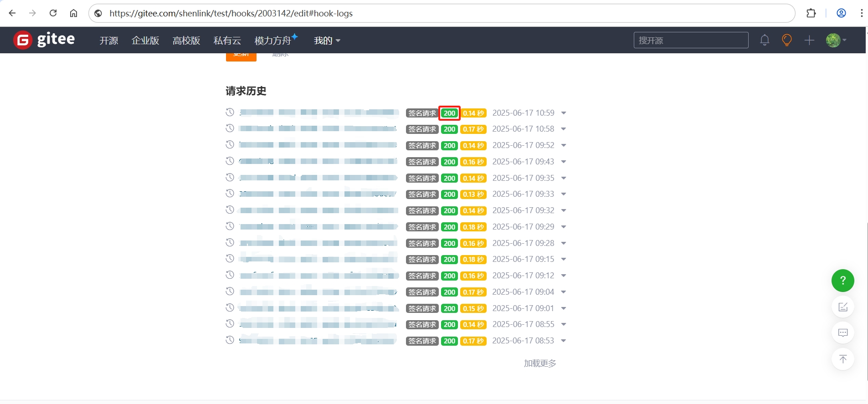Image resolution: width=868 pixels, height=404 pixels.
Task: Click resend icon for 10:59 request
Action: click(x=230, y=112)
